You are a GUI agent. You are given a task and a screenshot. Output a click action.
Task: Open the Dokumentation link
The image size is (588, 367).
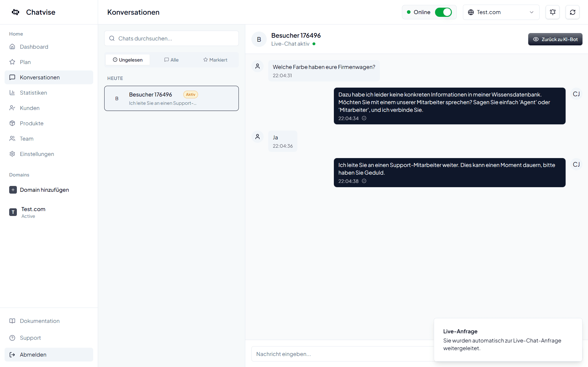coord(40,321)
